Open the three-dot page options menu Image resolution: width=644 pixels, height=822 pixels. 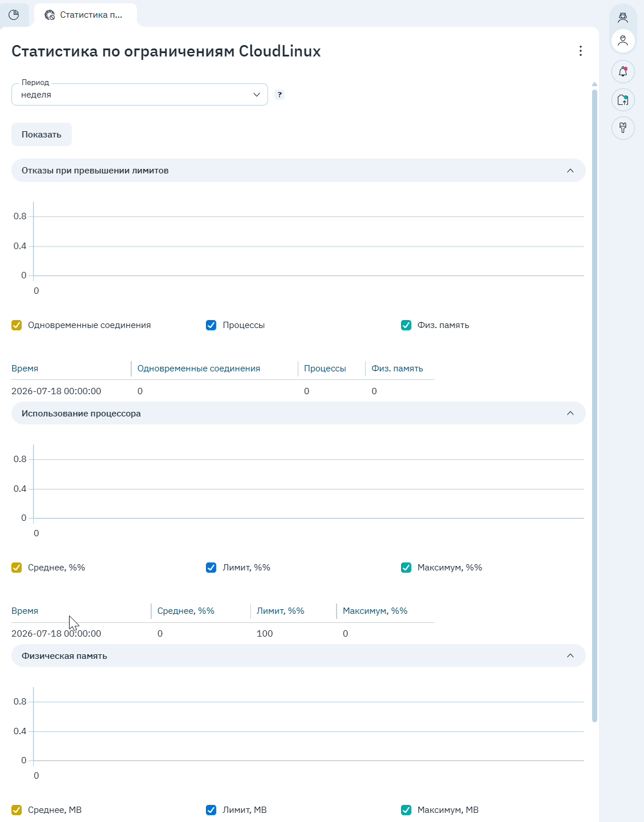(x=581, y=51)
